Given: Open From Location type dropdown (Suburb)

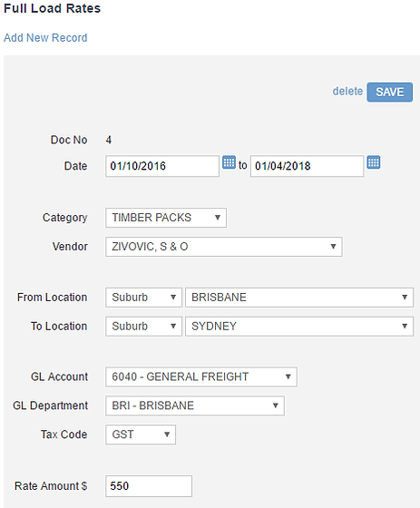Looking at the screenshot, I should (143, 298).
